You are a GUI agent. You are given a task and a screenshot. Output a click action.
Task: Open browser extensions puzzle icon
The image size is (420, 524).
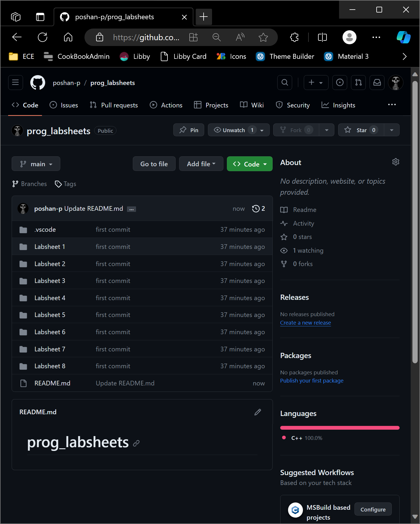(294, 37)
